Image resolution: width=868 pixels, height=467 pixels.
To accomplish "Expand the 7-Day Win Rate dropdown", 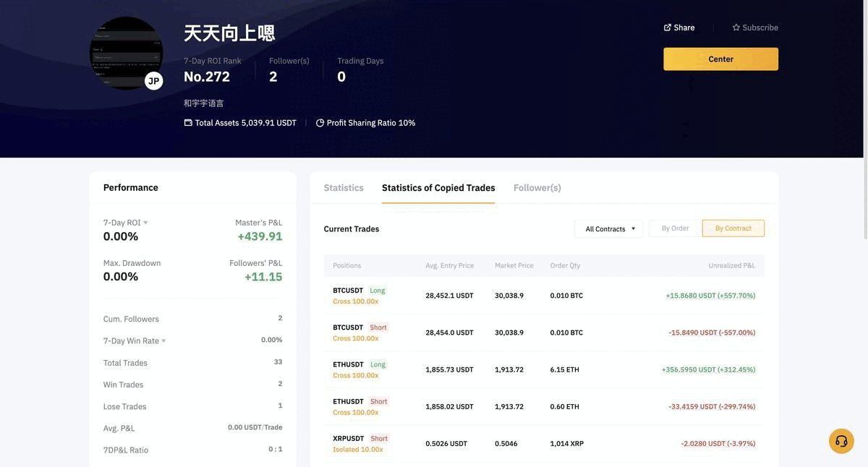I will [163, 340].
